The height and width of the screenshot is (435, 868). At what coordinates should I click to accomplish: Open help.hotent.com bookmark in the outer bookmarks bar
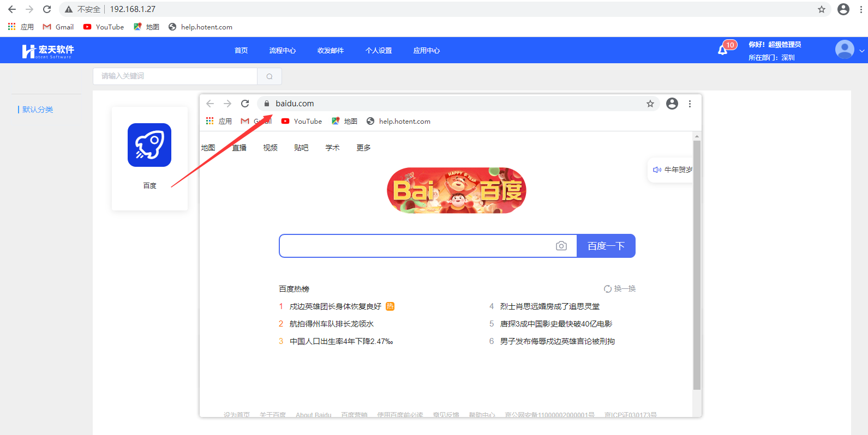coord(200,27)
